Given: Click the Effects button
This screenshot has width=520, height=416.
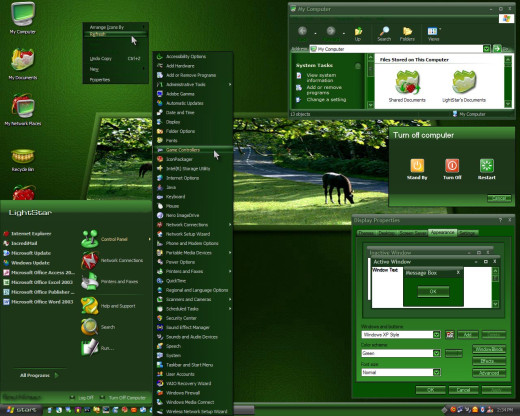Looking at the screenshot, I should pyautogui.click(x=489, y=361).
